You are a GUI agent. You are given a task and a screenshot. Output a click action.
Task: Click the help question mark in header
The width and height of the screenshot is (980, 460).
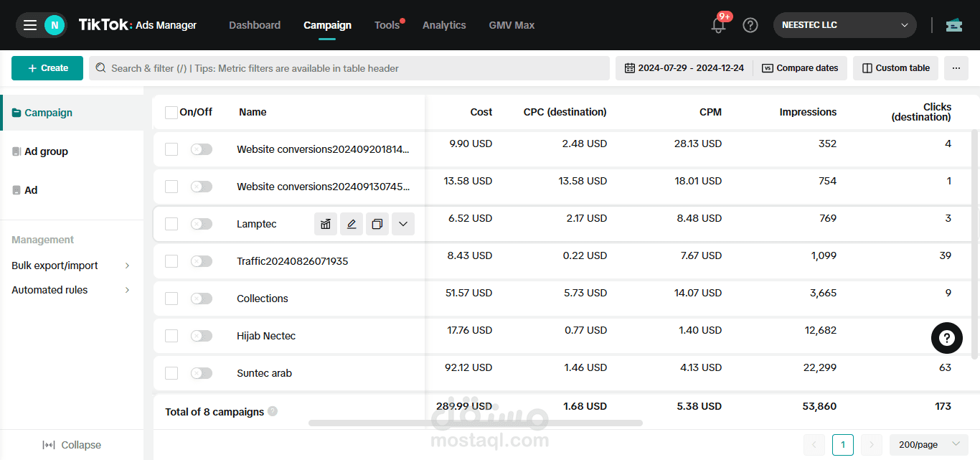coord(750,25)
